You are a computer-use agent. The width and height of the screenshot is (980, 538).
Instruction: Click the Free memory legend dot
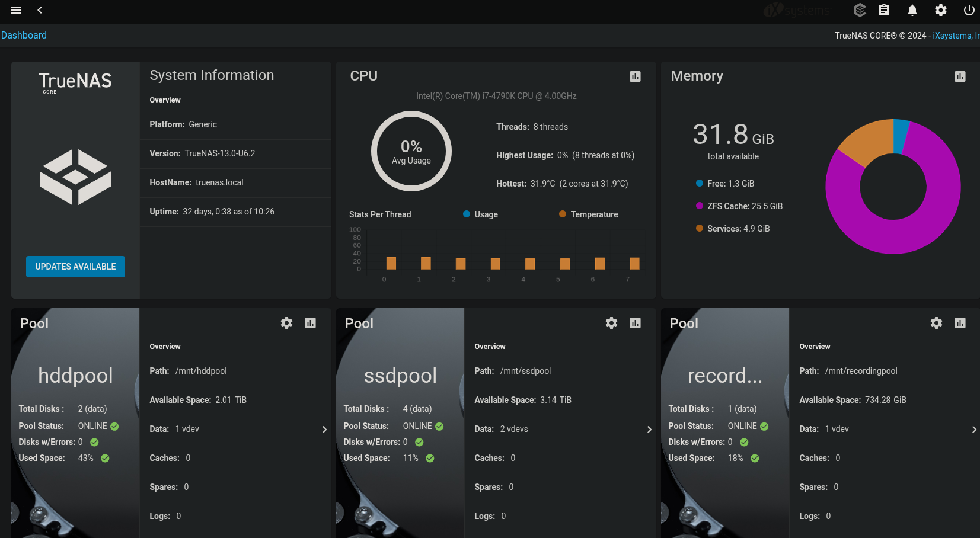(x=700, y=184)
